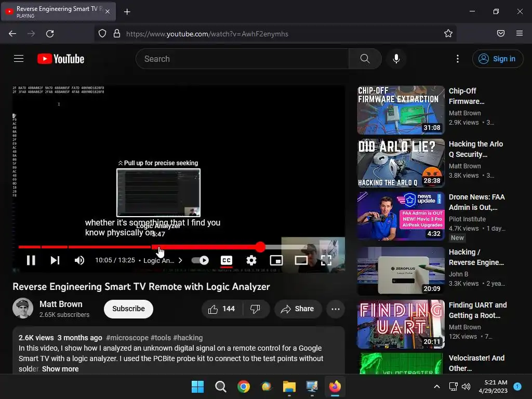The height and width of the screenshot is (399, 532).
Task: Subscribe to Matt Brown channel
Action: (x=129, y=309)
